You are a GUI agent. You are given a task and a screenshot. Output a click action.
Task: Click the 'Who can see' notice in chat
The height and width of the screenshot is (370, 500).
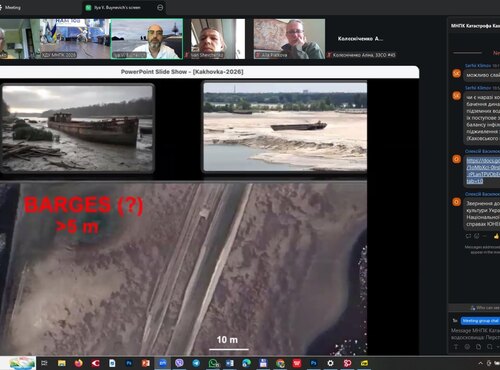click(486, 307)
